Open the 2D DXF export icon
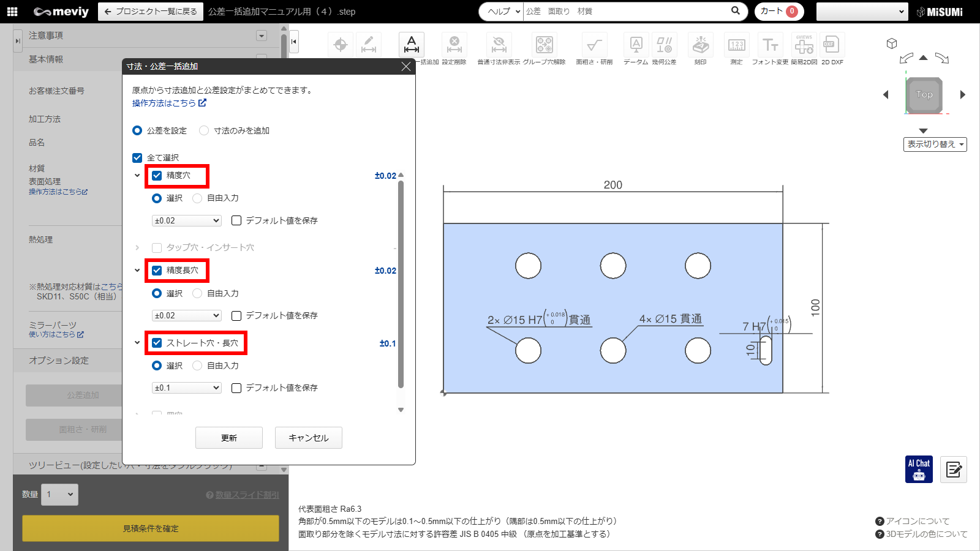This screenshot has height=551, width=980. click(832, 45)
